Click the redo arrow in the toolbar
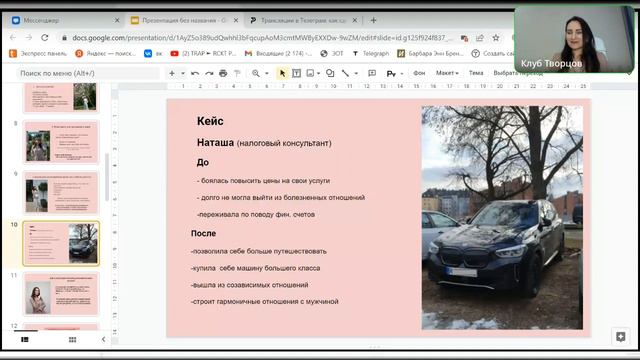Viewport: 640px width, 360px height. [x=209, y=73]
